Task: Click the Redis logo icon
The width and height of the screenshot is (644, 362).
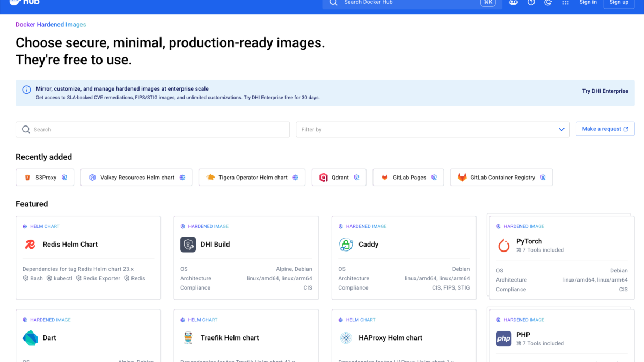Action: tap(30, 245)
